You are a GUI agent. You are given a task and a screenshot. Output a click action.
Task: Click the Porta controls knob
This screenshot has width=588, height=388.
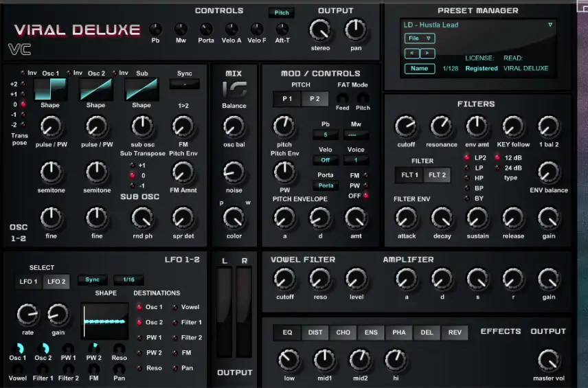pos(206,30)
